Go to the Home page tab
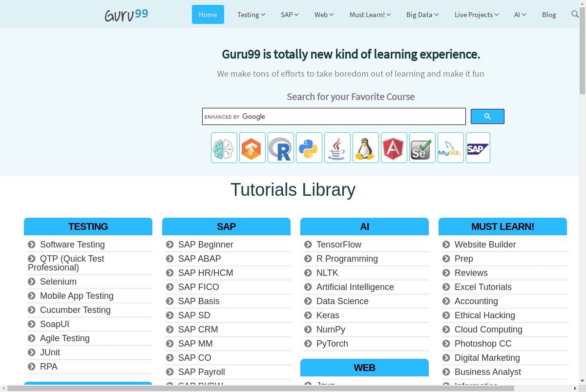Viewport: 586px width, 392px height. (208, 15)
